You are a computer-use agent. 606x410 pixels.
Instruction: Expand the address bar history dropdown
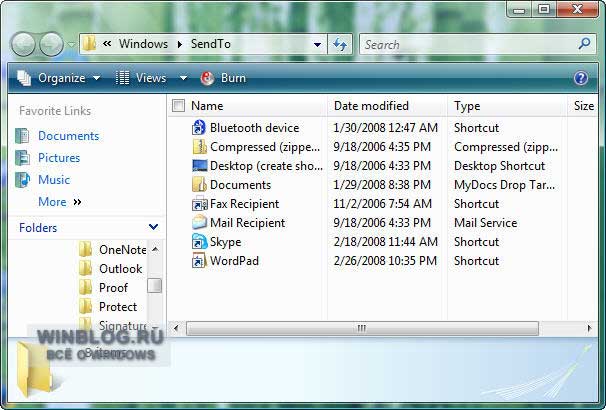[317, 44]
